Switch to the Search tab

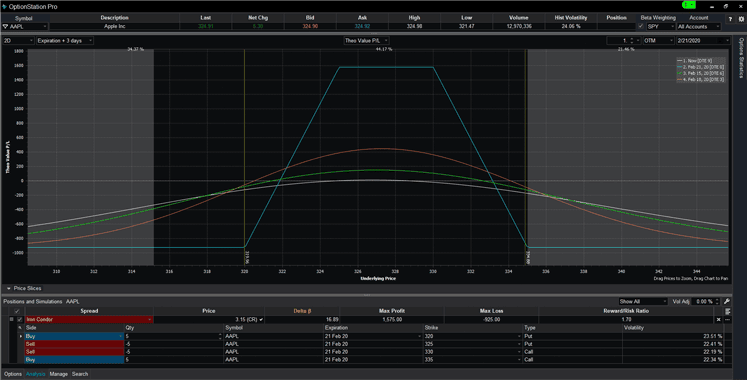tap(80, 374)
